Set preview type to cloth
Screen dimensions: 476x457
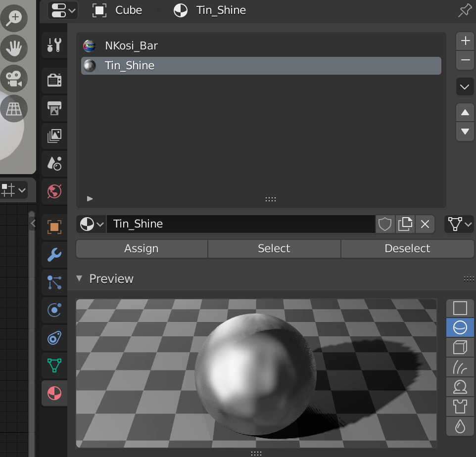point(460,407)
